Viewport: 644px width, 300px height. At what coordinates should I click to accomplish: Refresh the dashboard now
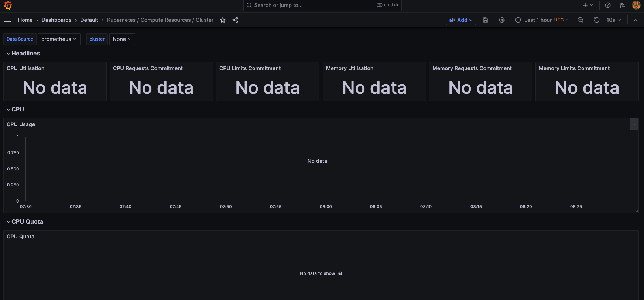coord(597,20)
